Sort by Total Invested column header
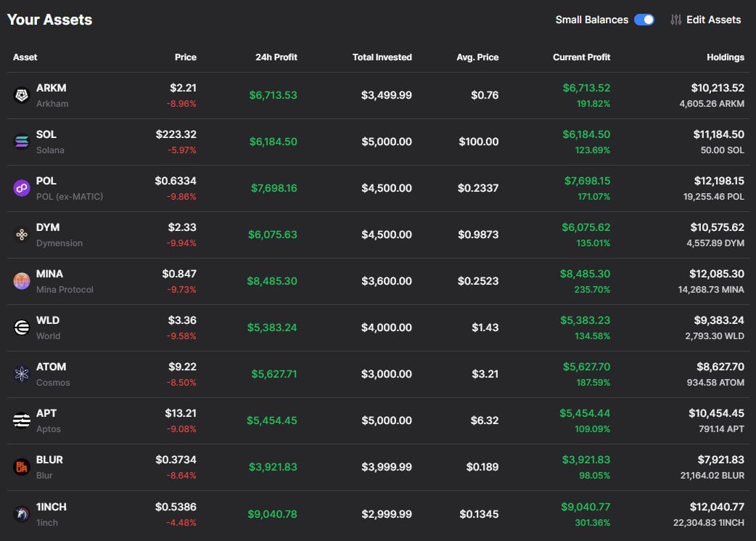Image resolution: width=756 pixels, height=541 pixels. (x=382, y=57)
